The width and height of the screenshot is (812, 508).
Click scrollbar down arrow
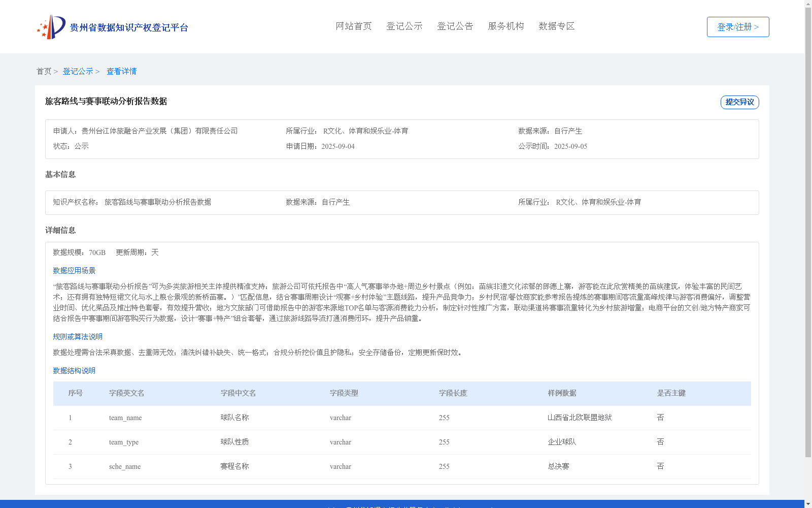tap(808, 504)
